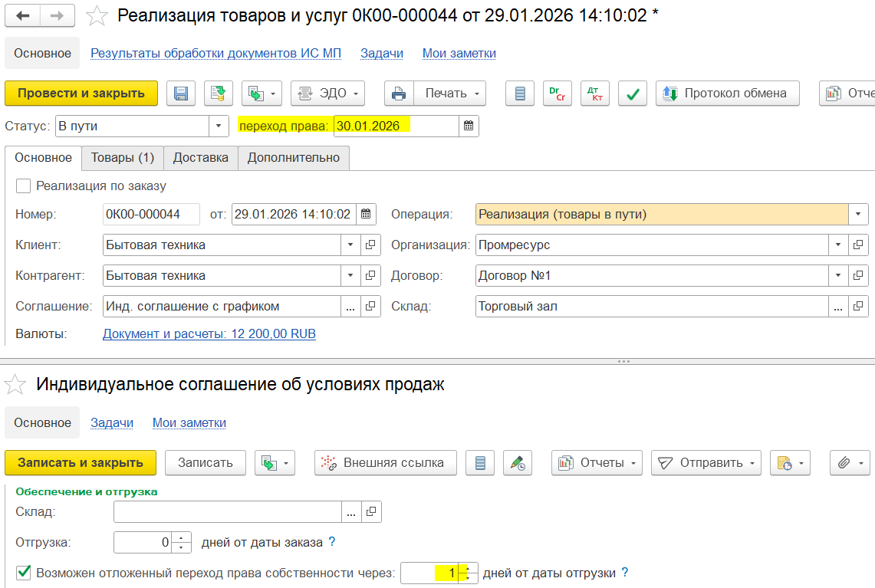This screenshot has width=875, height=588.
Task: Click the printer icon in toolbar
Action: point(399,94)
